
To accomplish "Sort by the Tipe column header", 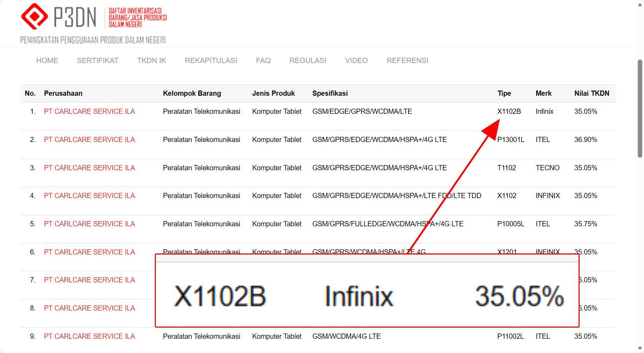I will pos(504,93).
